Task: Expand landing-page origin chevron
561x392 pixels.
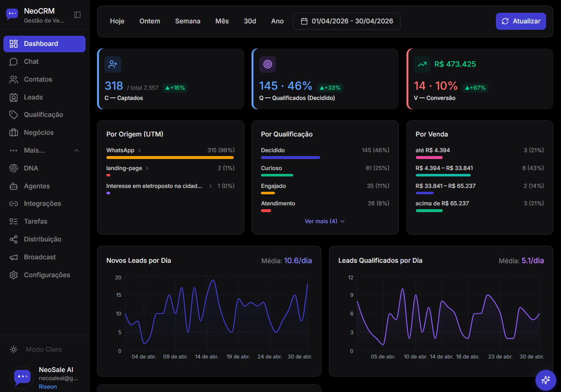Action: coord(147,168)
